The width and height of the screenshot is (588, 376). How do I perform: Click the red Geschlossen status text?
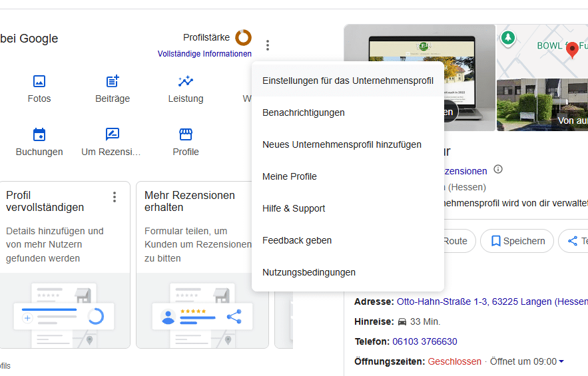tap(455, 361)
